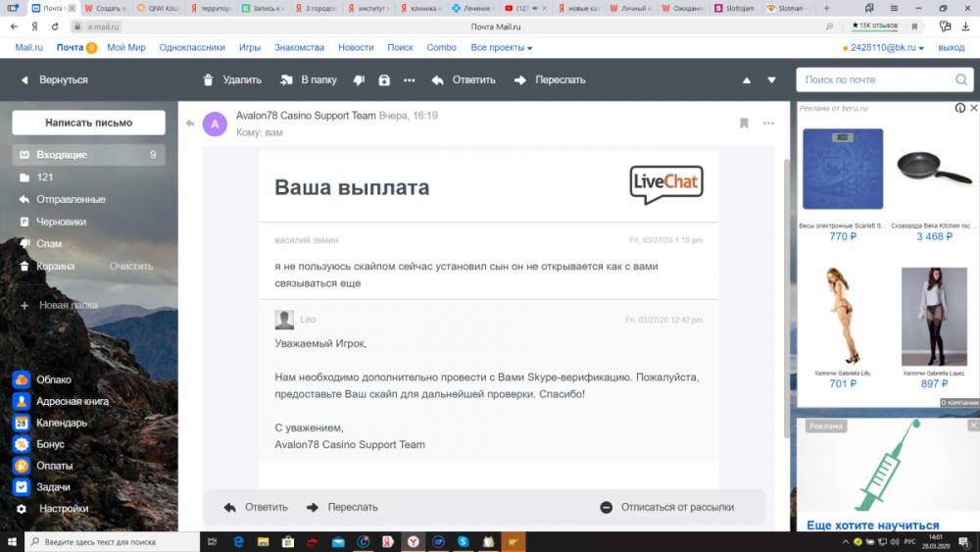Click the Delete (Удалить) trash icon
Screen dimensions: 980x552
tap(208, 80)
